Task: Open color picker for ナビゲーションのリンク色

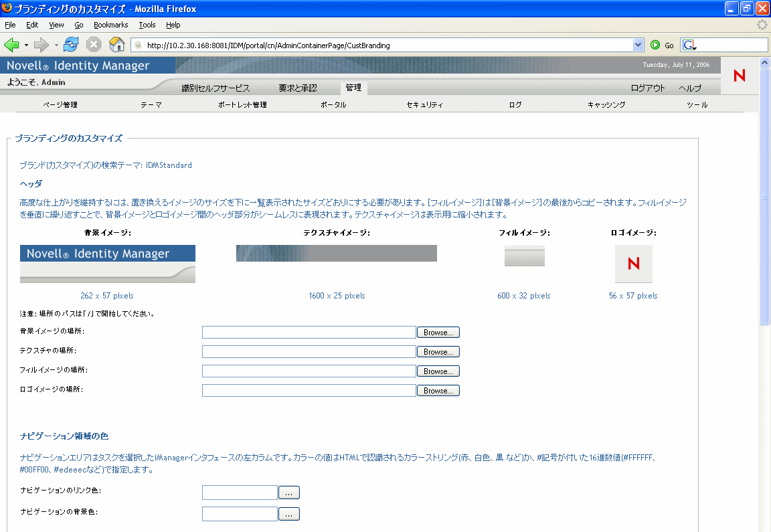Action: (288, 492)
